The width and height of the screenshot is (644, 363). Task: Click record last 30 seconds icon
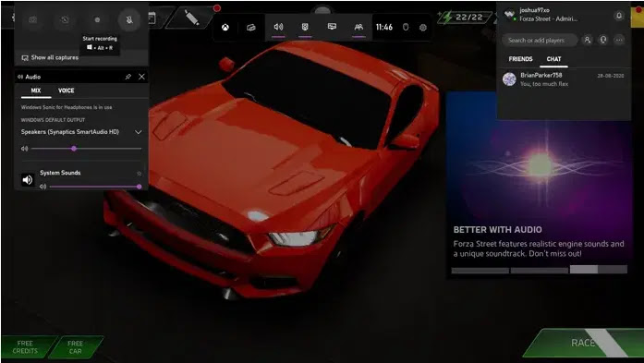pos(65,19)
